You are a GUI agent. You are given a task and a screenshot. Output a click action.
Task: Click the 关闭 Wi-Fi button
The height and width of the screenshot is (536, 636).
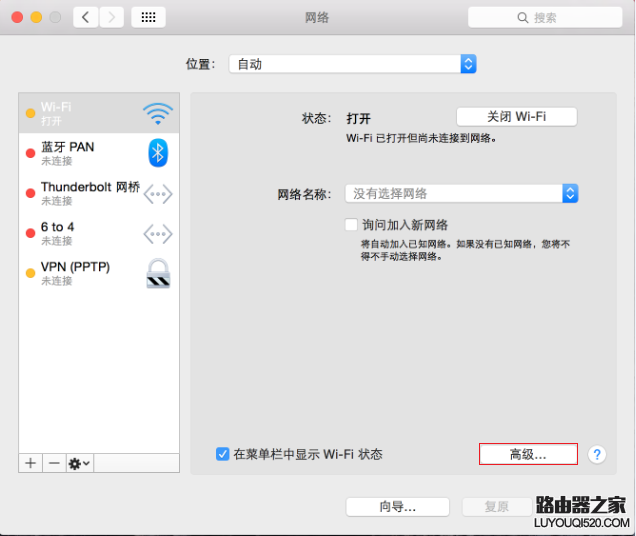coord(516,117)
